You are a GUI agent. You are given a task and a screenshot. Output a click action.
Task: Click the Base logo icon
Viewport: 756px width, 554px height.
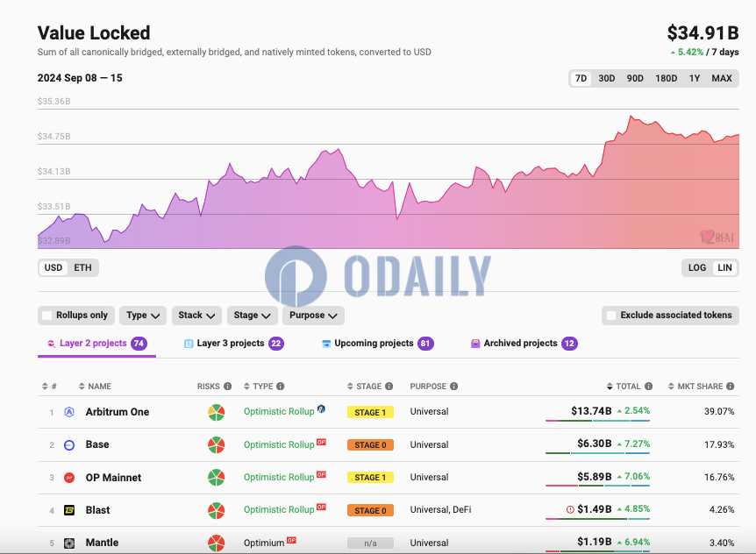coord(69,445)
